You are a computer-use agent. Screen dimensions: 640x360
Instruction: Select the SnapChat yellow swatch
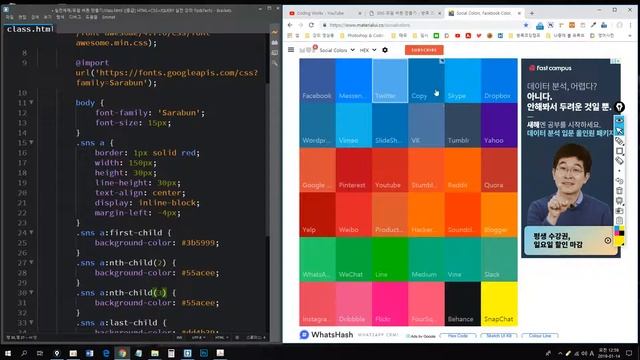pyautogui.click(x=499, y=304)
